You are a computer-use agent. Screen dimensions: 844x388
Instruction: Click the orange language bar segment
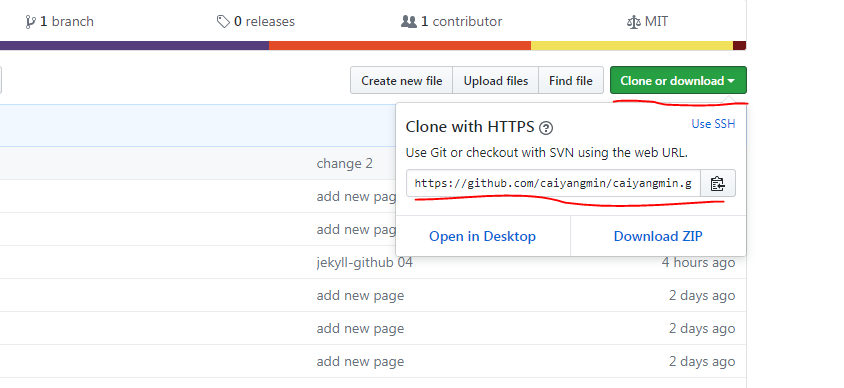tap(400, 46)
